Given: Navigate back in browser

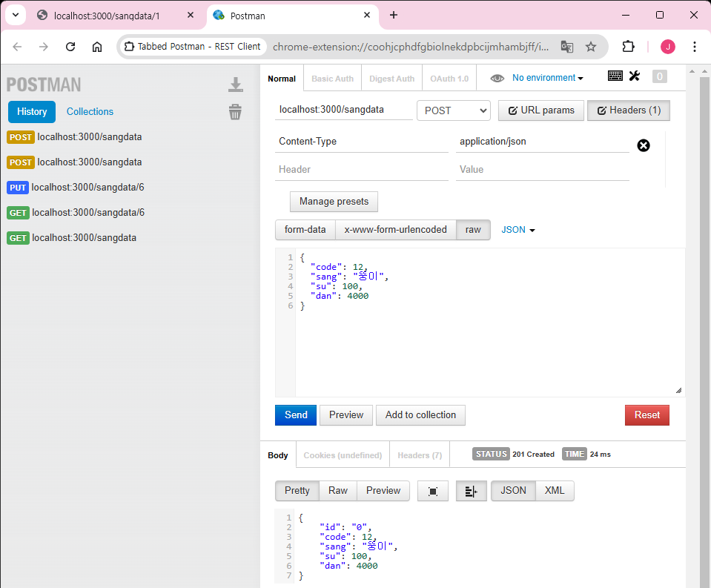Looking at the screenshot, I should (x=17, y=46).
